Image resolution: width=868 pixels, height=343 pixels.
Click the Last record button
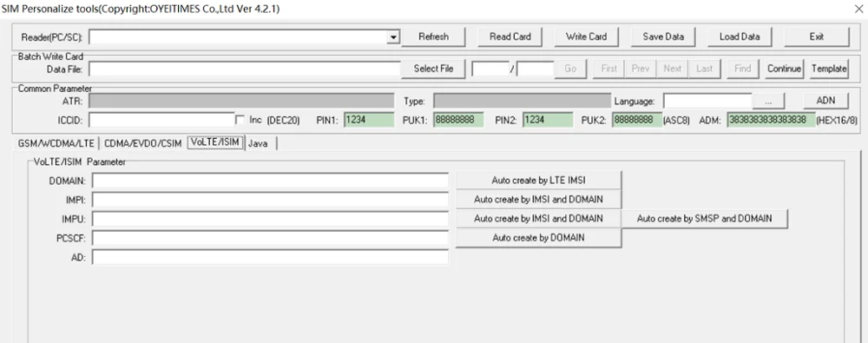[704, 69]
